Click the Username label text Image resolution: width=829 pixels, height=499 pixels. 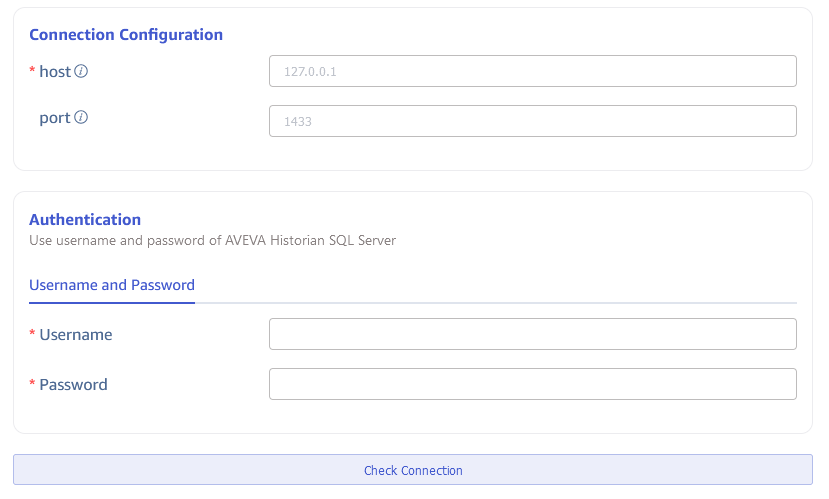[76, 335]
